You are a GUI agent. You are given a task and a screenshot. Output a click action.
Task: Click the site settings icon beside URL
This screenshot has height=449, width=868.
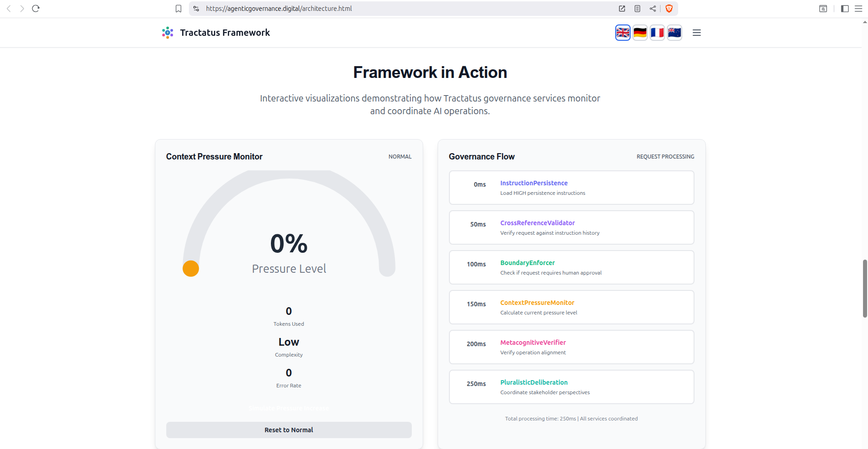point(196,9)
